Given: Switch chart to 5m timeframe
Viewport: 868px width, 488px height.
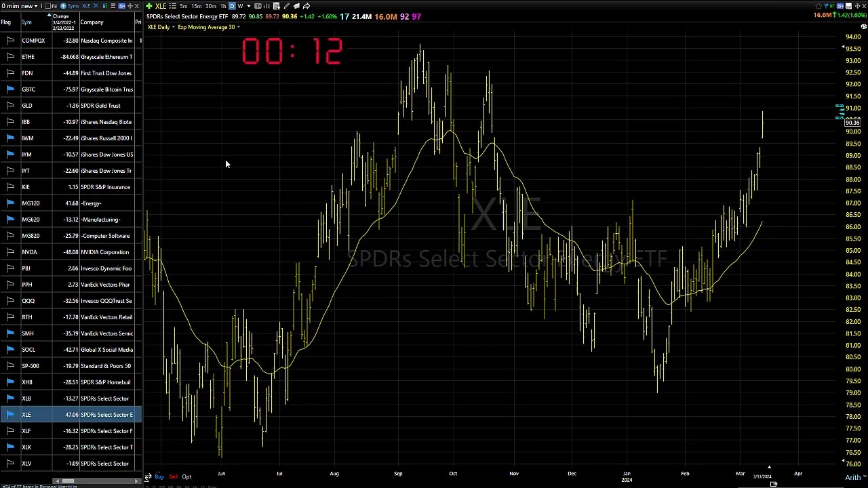Looking at the screenshot, I should pos(184,6).
